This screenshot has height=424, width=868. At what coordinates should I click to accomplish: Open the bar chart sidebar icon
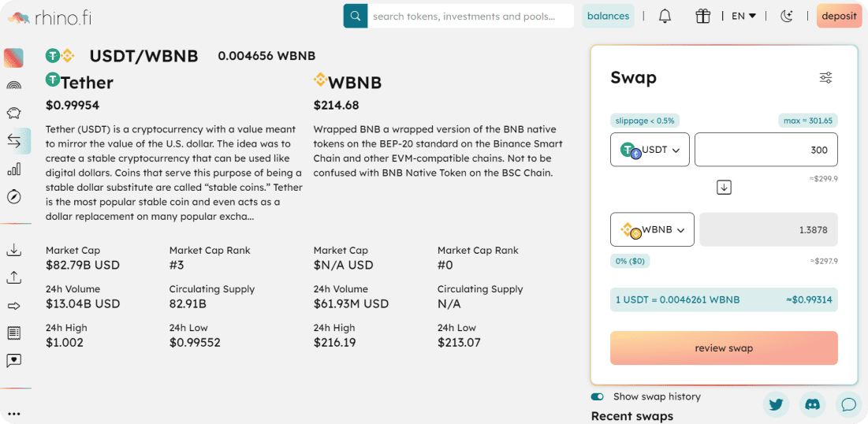(x=14, y=169)
